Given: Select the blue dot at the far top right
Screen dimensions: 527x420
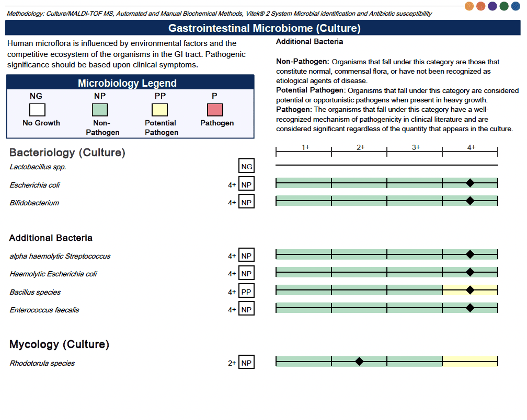Looking at the screenshot, I should coord(515,6).
